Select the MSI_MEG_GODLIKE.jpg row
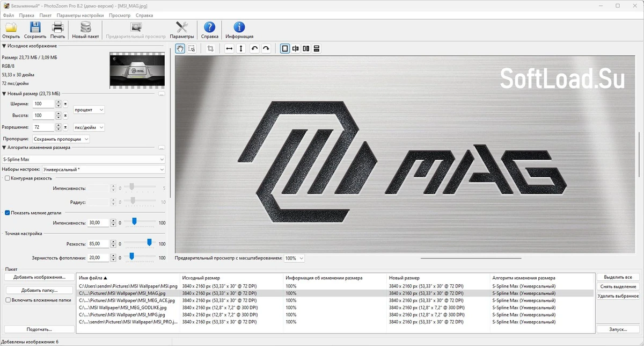This screenshot has width=644, height=346. (x=335, y=307)
